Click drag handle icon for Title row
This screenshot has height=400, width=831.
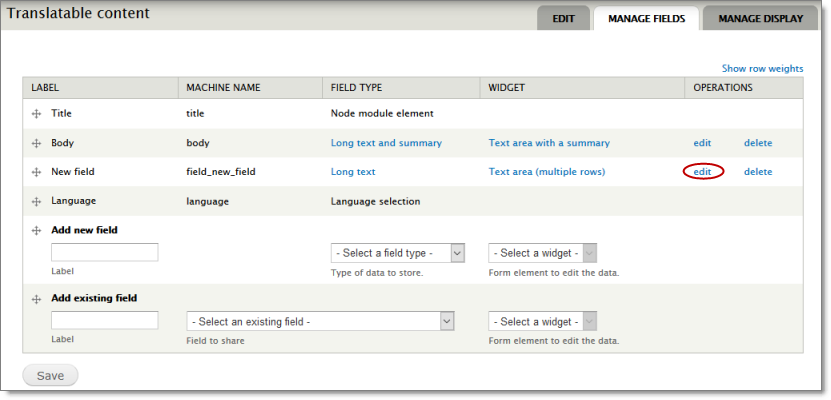point(37,114)
